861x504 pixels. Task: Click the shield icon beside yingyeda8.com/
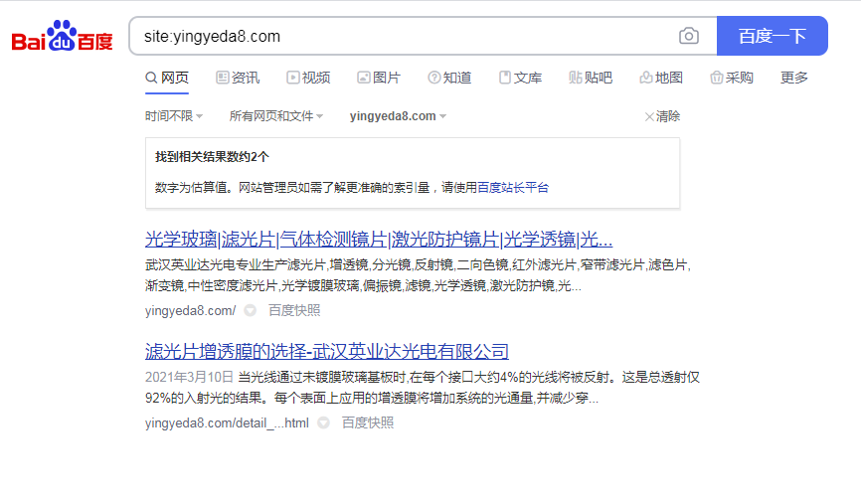pyautogui.click(x=250, y=311)
